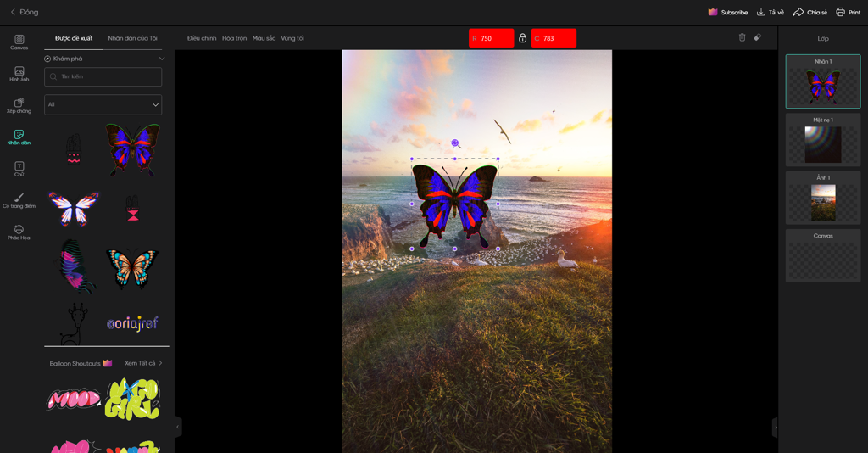Click the Đóng back arrow
Image resolution: width=868 pixels, height=453 pixels.
(13, 12)
